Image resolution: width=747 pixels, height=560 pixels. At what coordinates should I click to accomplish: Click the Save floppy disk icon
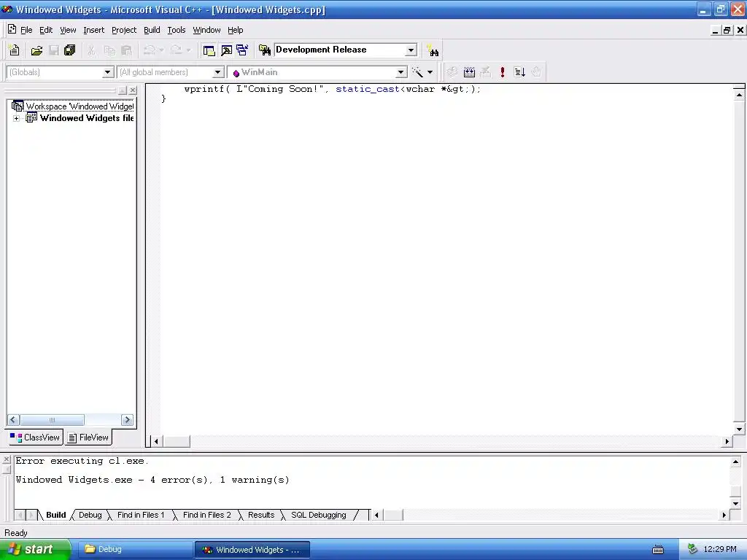click(x=54, y=50)
